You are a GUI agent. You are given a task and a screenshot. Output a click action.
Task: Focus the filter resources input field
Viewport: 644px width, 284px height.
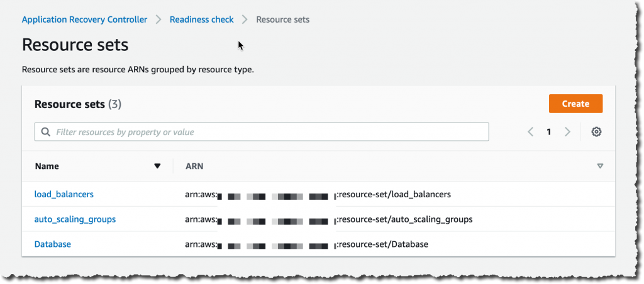pyautogui.click(x=262, y=132)
